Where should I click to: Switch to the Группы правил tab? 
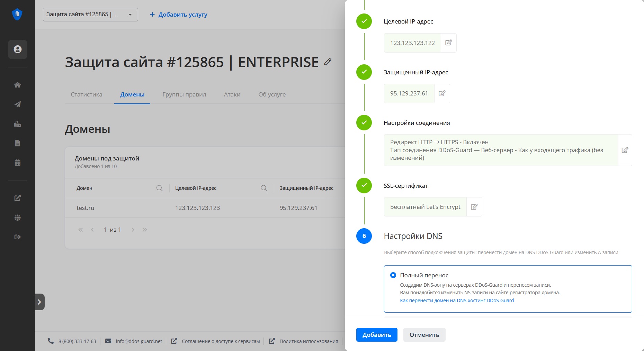(184, 94)
